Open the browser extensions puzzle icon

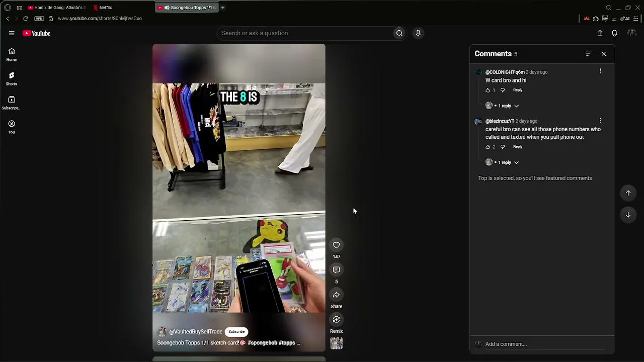coord(596,19)
